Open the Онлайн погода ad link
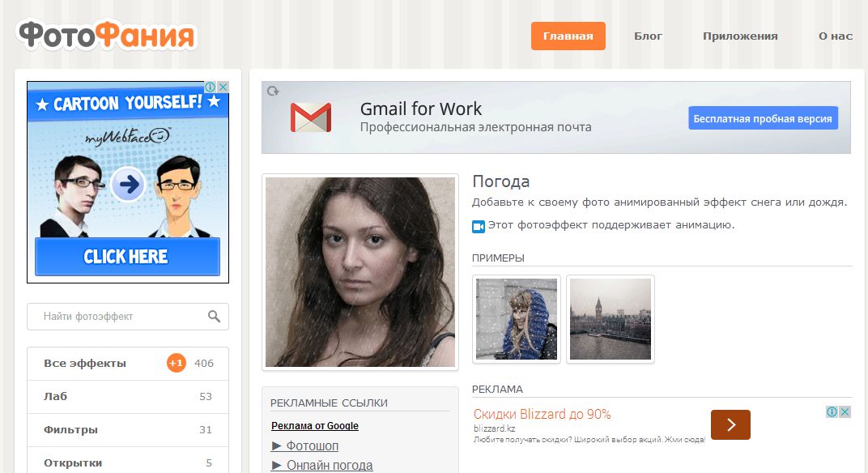868x473 pixels. pos(330,465)
